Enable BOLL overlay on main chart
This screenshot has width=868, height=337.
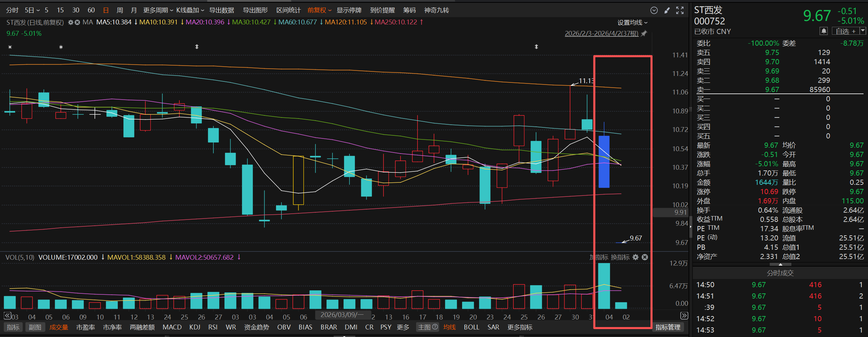click(x=471, y=327)
